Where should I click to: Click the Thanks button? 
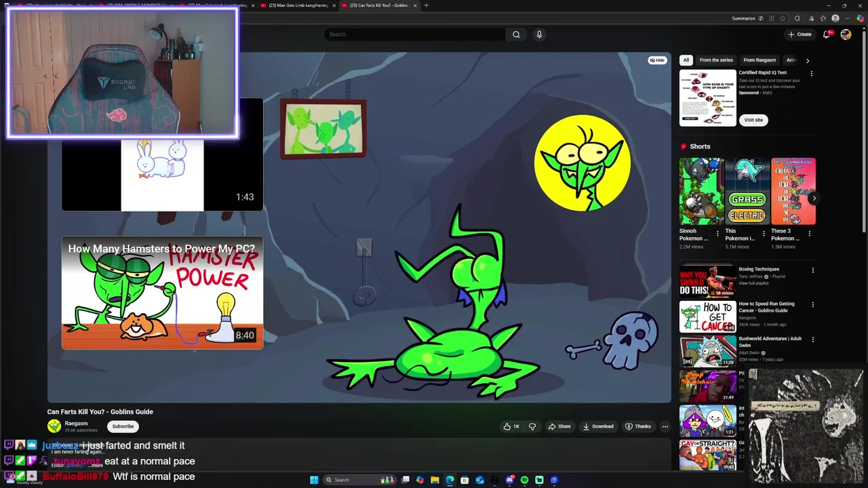point(638,426)
